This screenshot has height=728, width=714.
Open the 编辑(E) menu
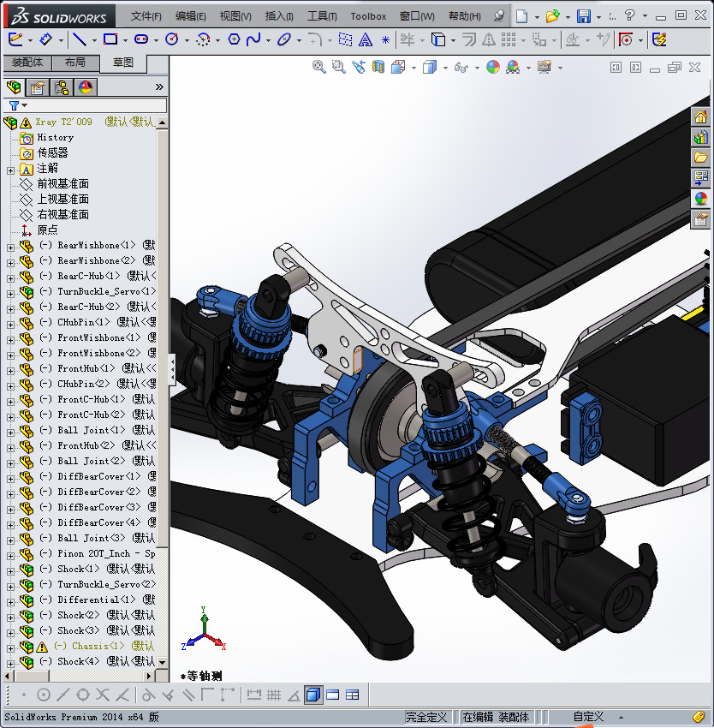coord(191,16)
